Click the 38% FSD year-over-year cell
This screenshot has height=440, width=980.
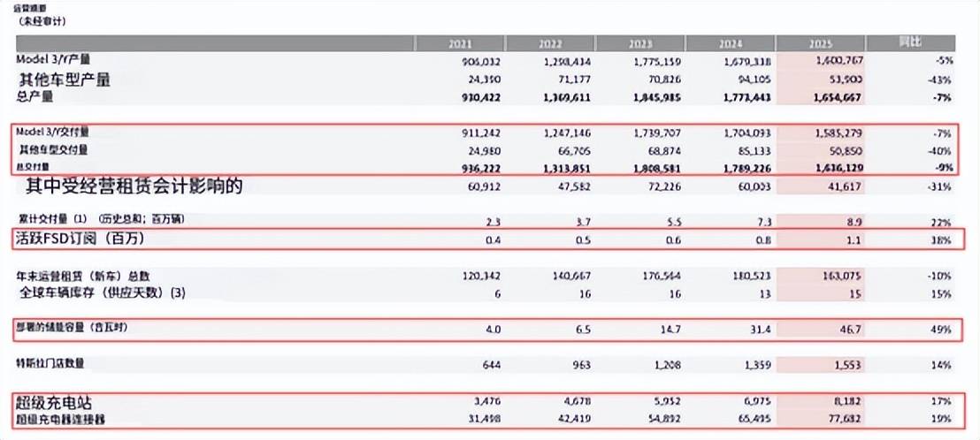point(941,239)
